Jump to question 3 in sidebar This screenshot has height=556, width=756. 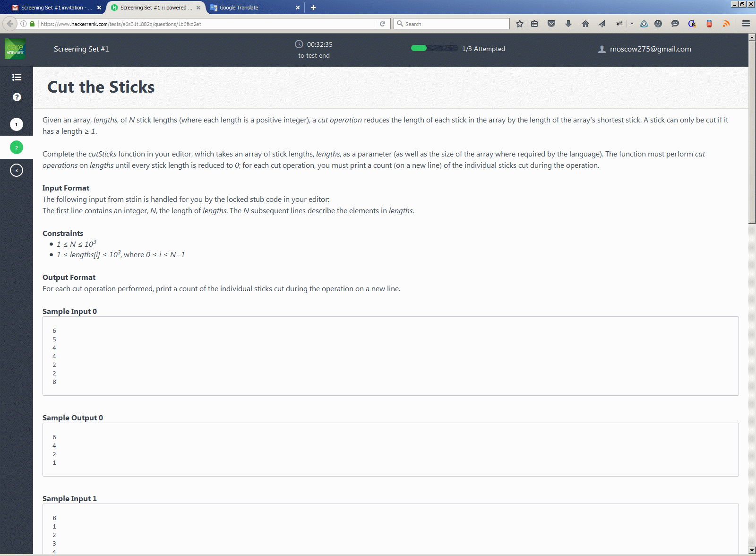[x=17, y=170]
